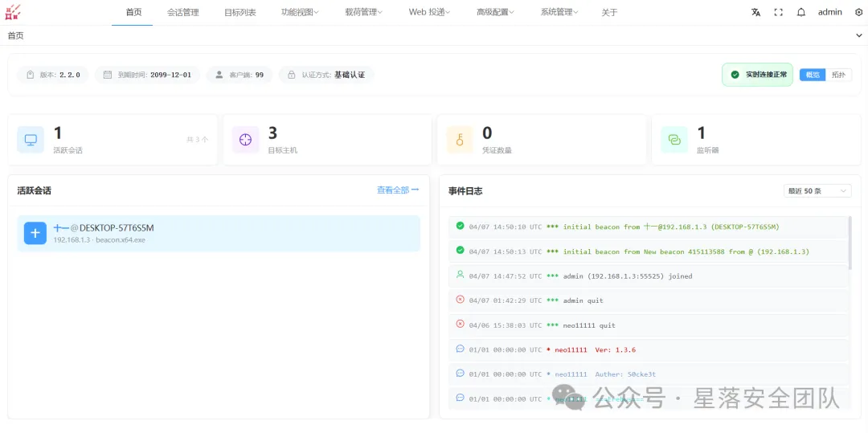Click the 目标主机 stat card
868x433 pixels.
click(327, 140)
